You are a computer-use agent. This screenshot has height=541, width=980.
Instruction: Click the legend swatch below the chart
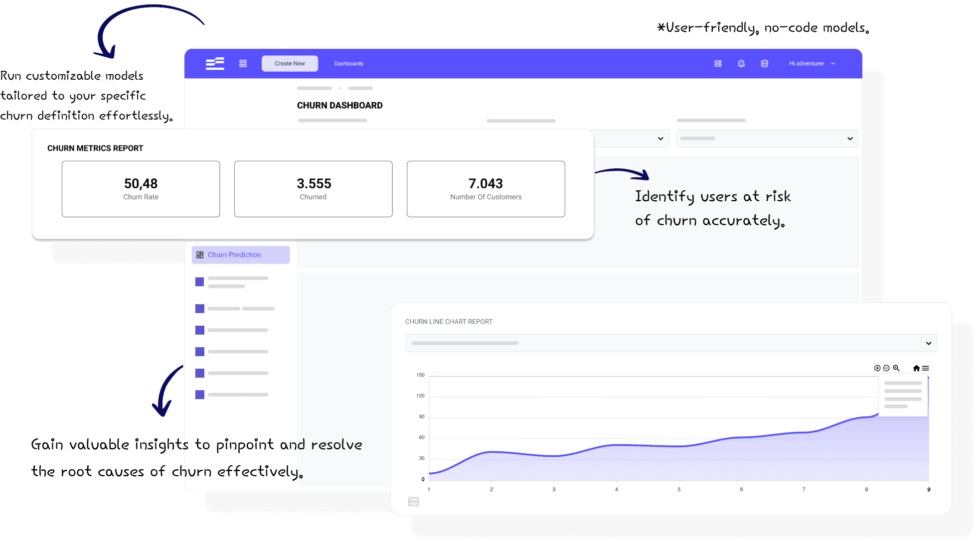(414, 502)
